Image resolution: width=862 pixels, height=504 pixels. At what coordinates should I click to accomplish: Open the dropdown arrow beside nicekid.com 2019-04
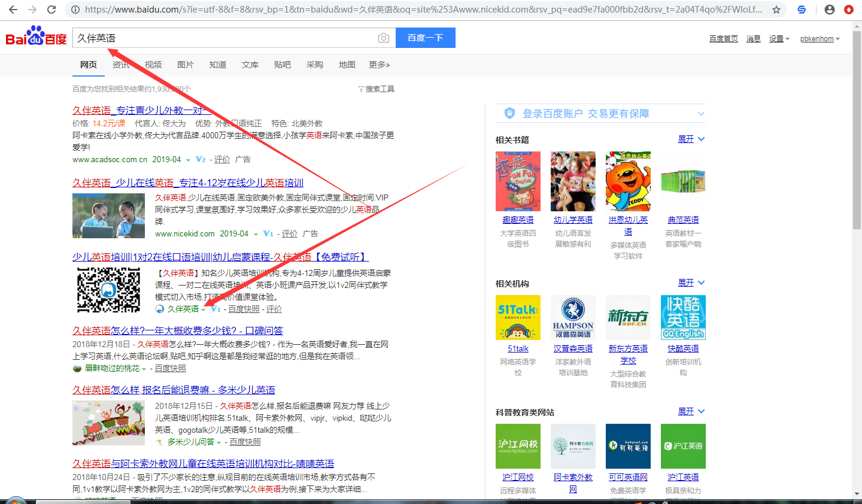[256, 234]
